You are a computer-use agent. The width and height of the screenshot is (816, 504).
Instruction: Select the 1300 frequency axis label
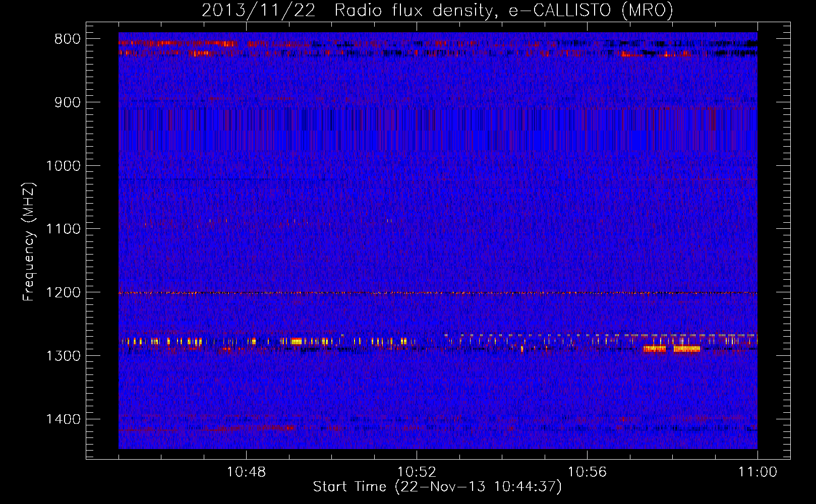[x=64, y=356]
